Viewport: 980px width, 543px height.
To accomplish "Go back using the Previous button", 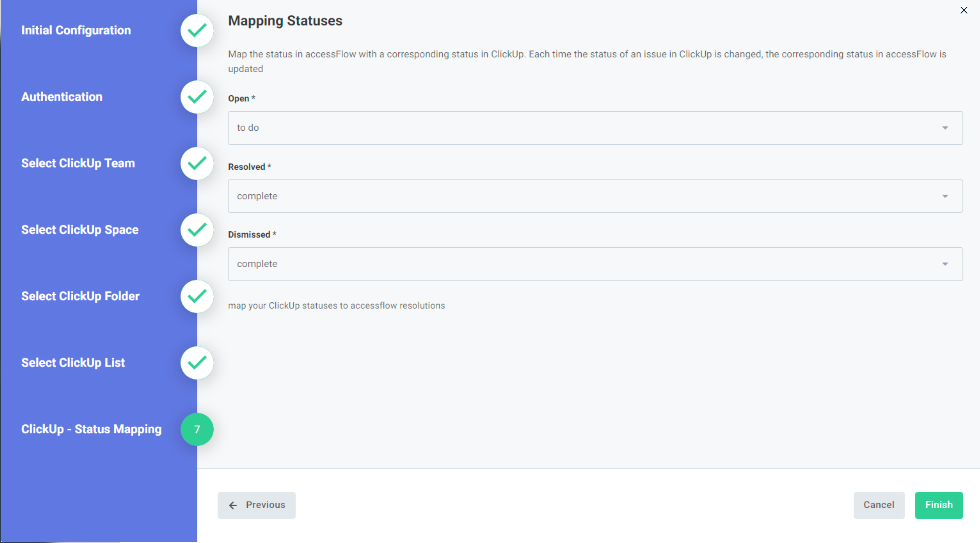I will pos(256,505).
